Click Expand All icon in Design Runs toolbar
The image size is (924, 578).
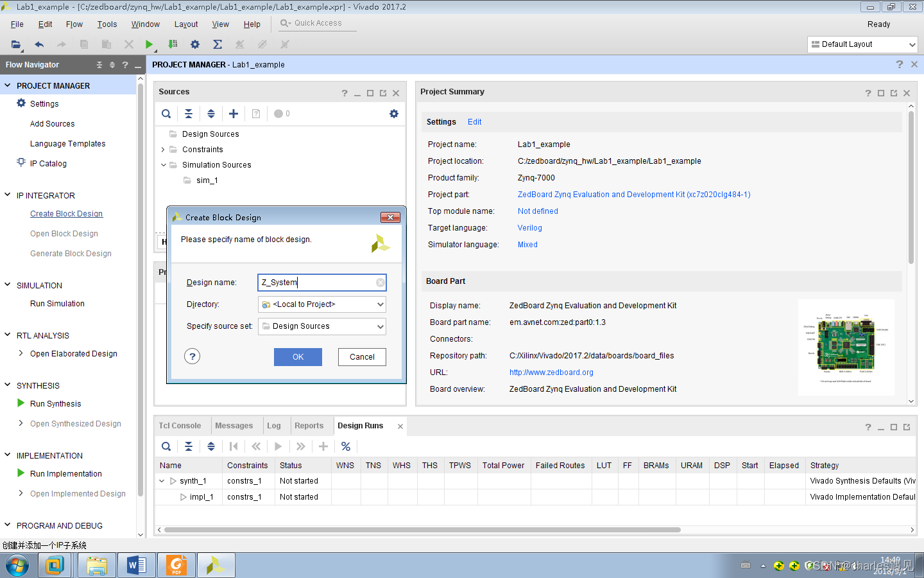211,446
